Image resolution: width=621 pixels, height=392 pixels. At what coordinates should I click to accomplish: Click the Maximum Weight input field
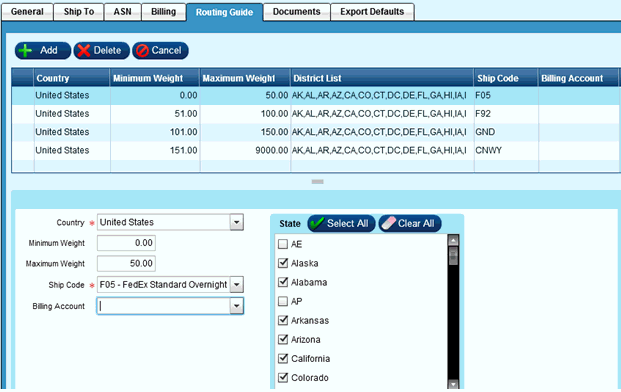click(x=126, y=263)
